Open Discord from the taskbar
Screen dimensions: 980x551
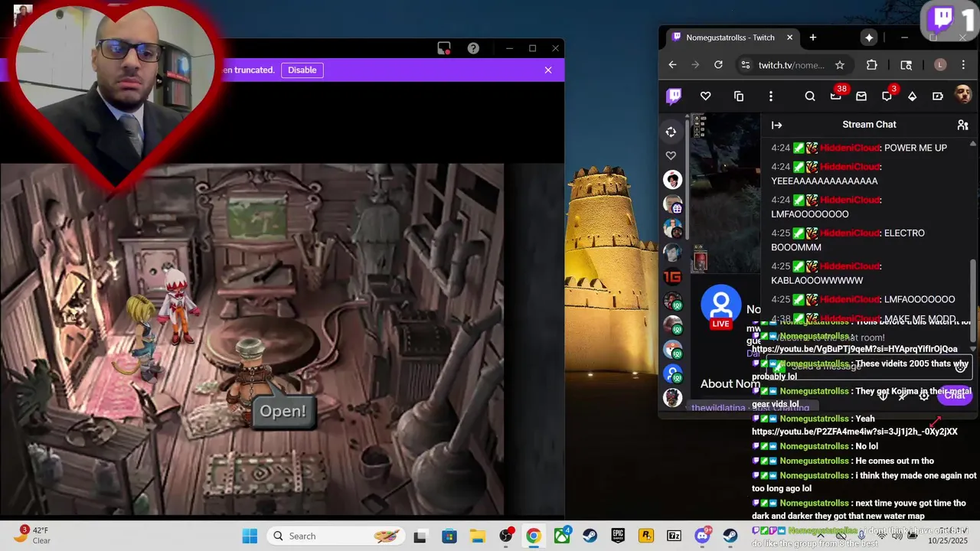pyautogui.click(x=702, y=536)
